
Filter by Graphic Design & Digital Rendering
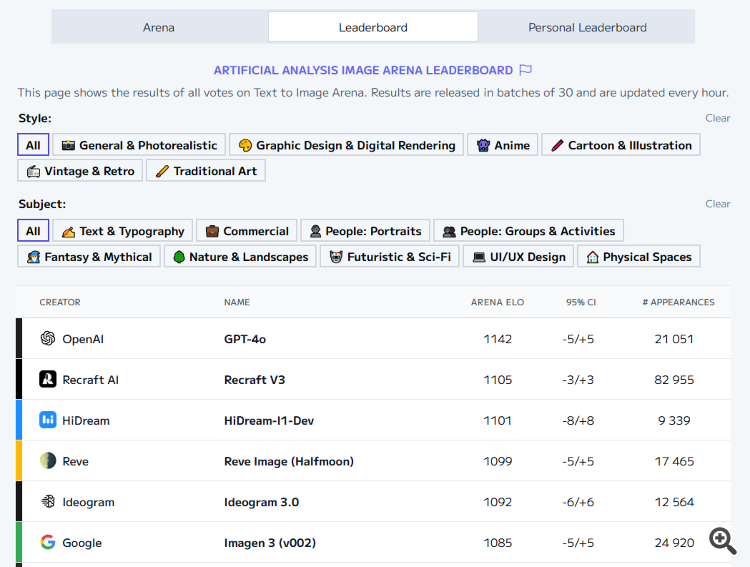347,145
